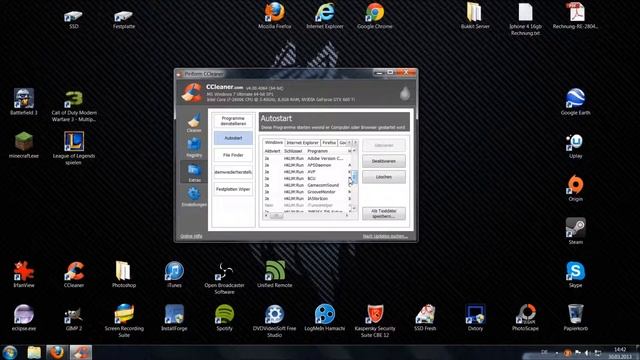The height and width of the screenshot is (360, 640).
Task: Select the Google Earth desktop icon
Action: [576, 102]
